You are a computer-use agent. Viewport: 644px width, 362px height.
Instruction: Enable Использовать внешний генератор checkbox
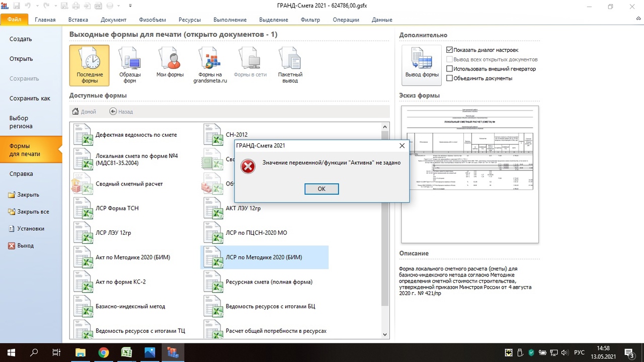[x=450, y=69]
